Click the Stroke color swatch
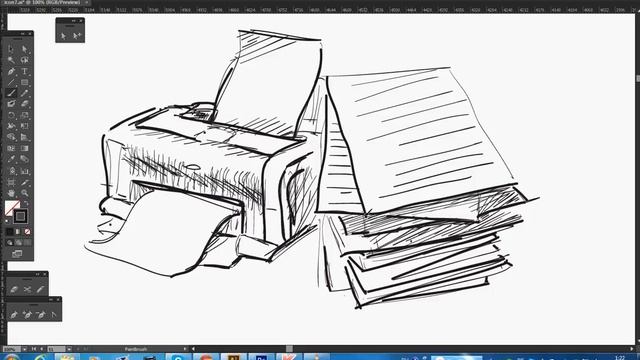This screenshot has height=360, width=640. point(20,216)
